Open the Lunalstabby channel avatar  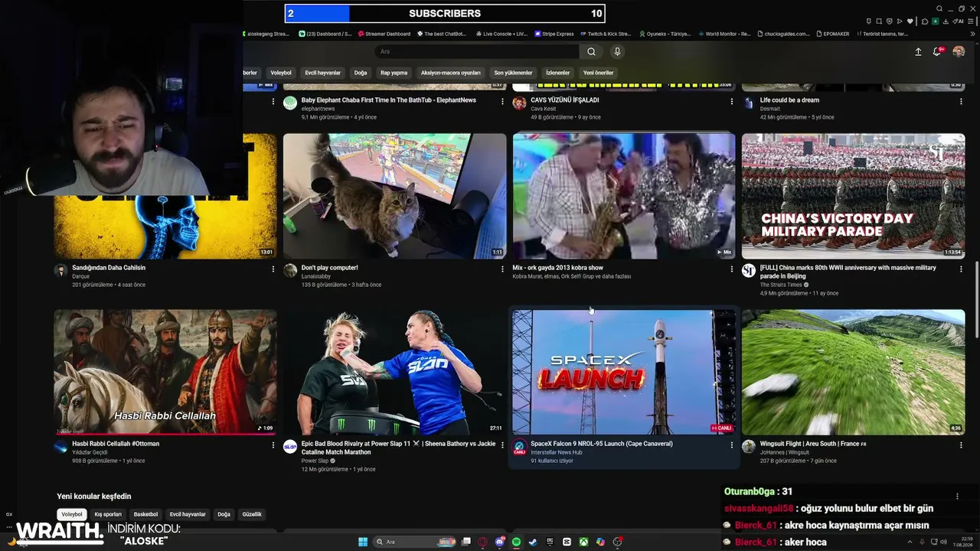click(290, 271)
